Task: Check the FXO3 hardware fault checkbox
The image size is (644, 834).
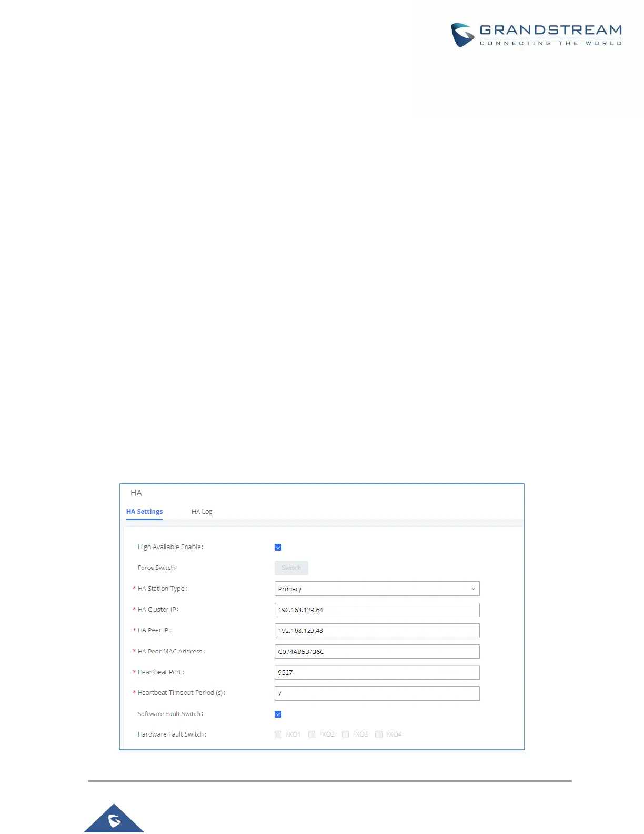Action: point(346,735)
